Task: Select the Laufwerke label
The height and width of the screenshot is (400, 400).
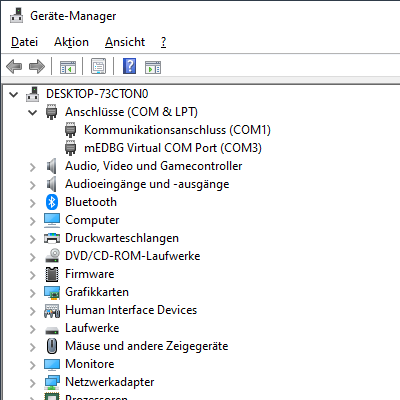Action: pyautogui.click(x=92, y=328)
